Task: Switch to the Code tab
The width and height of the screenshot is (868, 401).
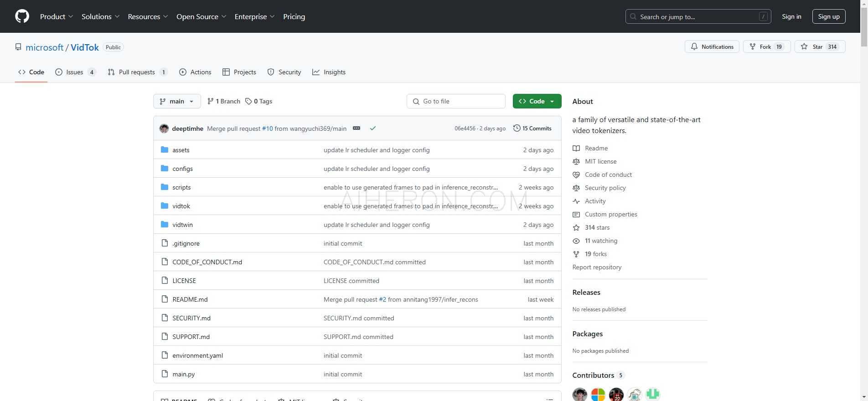Action: (x=31, y=72)
